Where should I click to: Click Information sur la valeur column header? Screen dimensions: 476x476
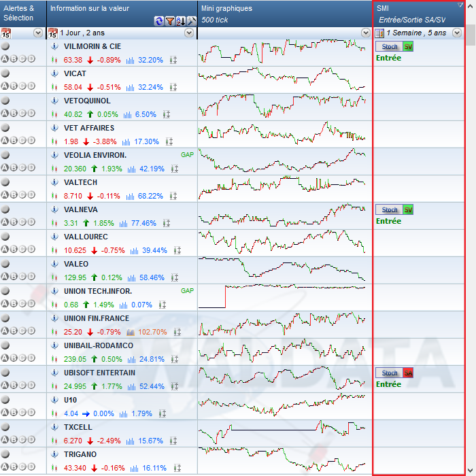click(x=122, y=14)
